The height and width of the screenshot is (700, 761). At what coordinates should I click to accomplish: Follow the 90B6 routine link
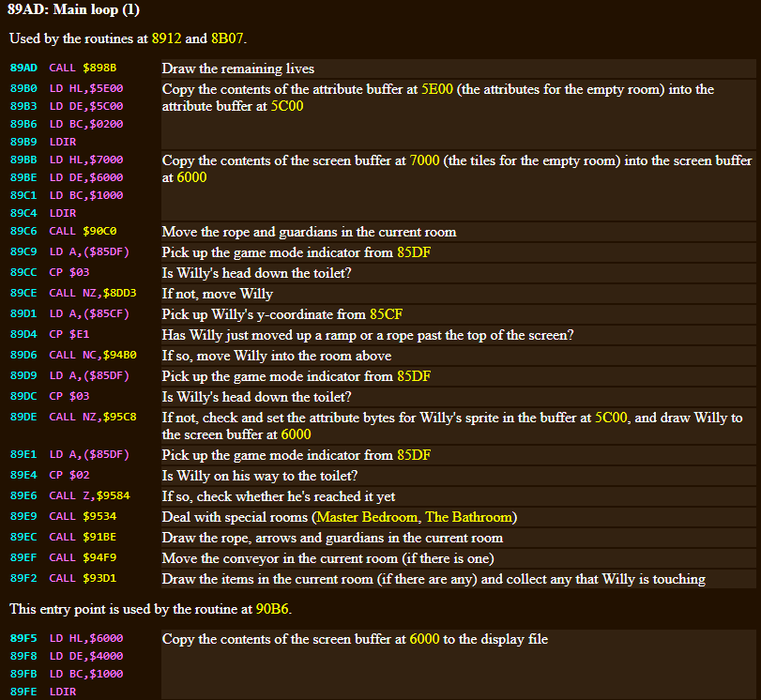[x=272, y=610]
